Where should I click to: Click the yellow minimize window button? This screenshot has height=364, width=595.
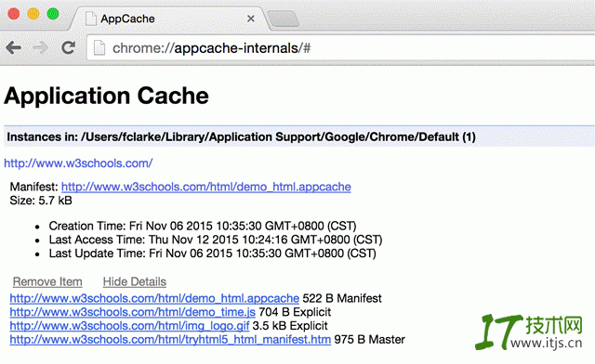pyautogui.click(x=33, y=14)
